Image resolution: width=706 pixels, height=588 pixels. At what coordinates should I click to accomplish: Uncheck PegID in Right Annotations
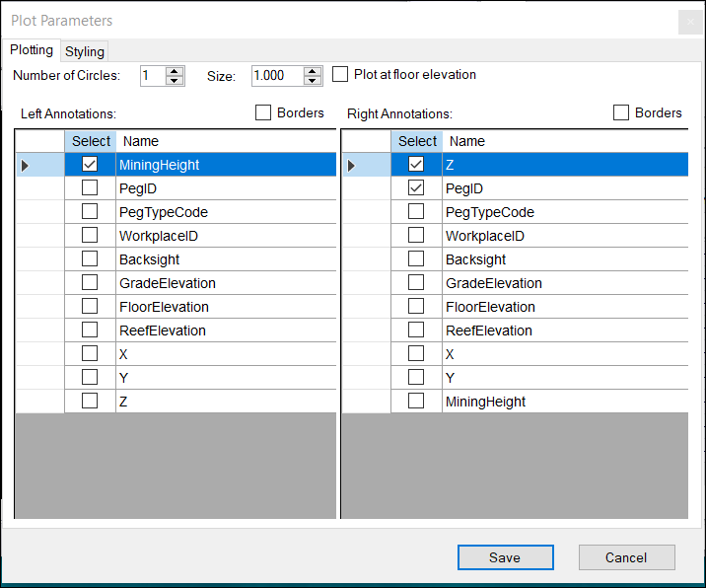pos(416,188)
